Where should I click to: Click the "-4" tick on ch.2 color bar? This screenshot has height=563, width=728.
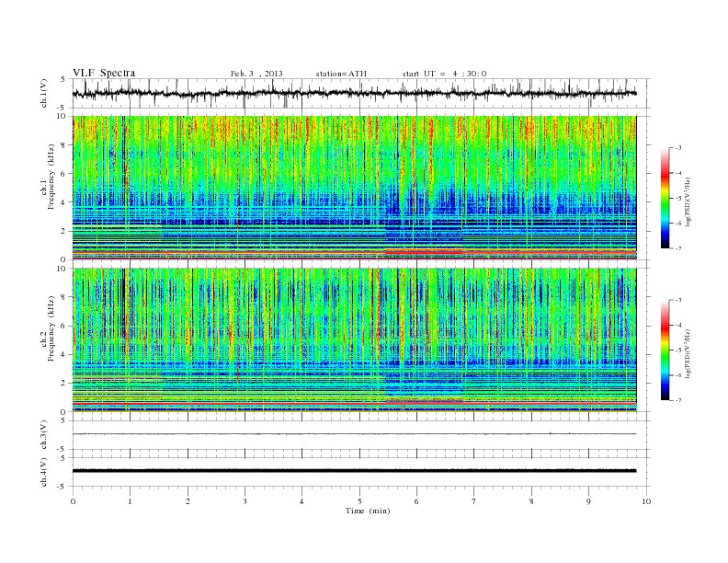[x=677, y=325]
